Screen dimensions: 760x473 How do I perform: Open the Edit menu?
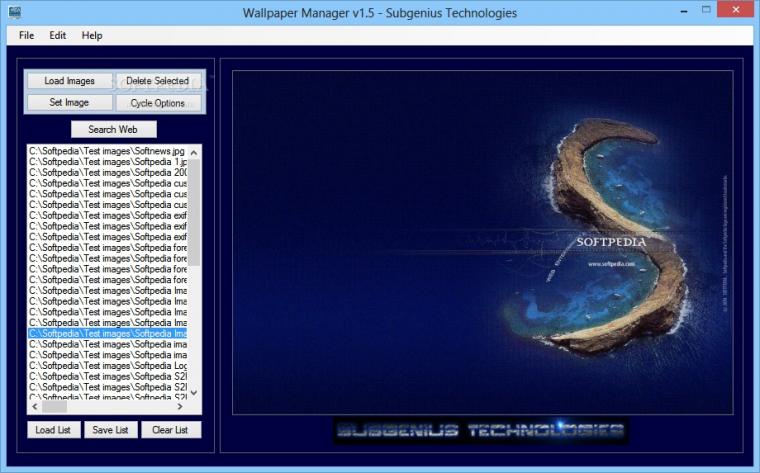point(57,35)
